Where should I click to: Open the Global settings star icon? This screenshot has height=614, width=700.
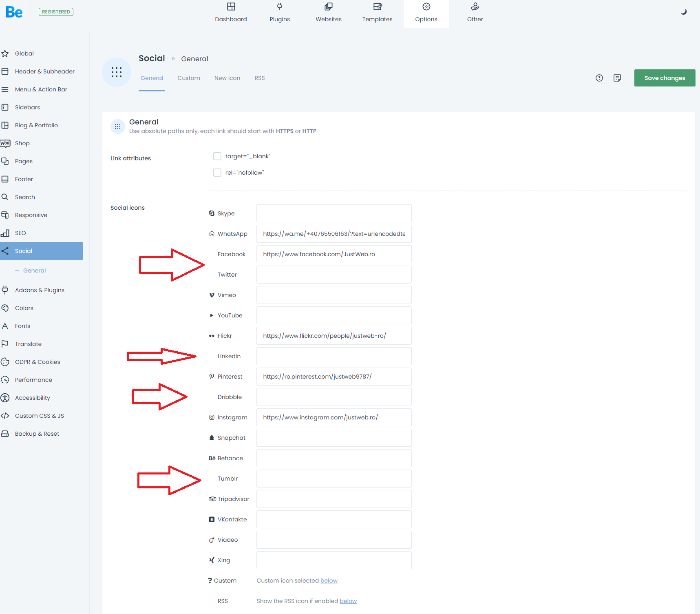(x=5, y=53)
